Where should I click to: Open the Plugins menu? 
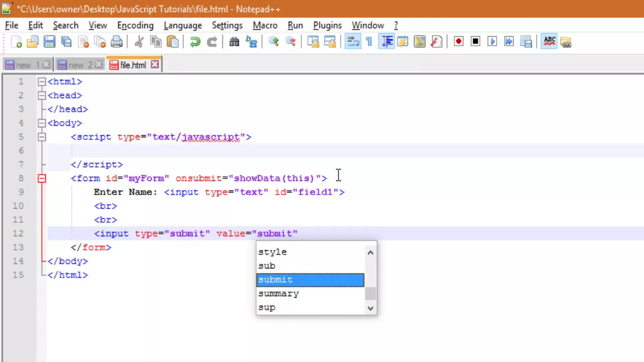[x=327, y=25]
